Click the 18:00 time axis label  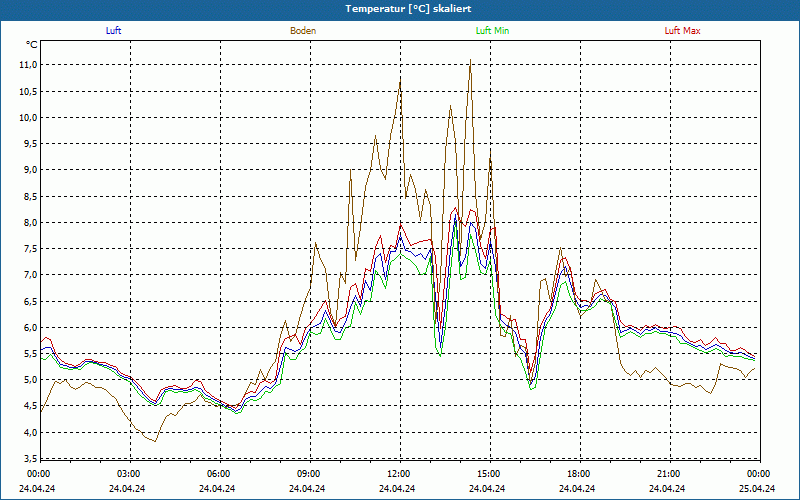(578, 474)
